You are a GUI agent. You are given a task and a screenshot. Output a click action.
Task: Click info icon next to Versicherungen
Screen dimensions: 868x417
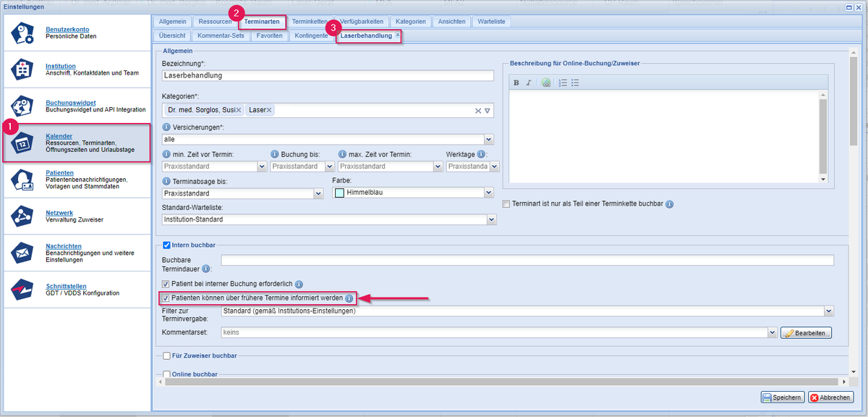[166, 127]
